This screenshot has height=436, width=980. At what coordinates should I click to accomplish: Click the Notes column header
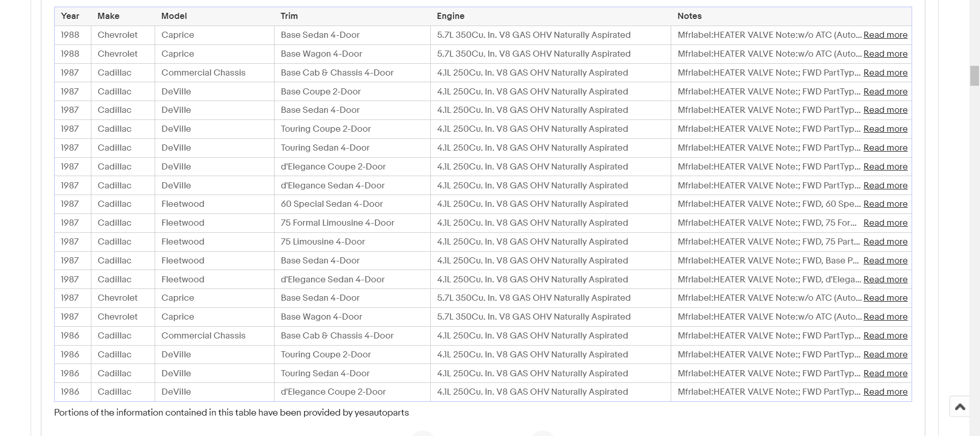(689, 16)
